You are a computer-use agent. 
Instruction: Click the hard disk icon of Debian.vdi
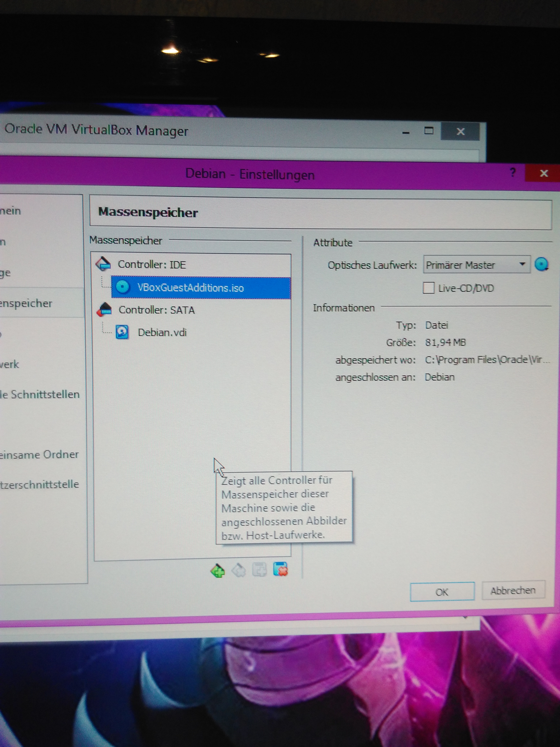coord(122,332)
